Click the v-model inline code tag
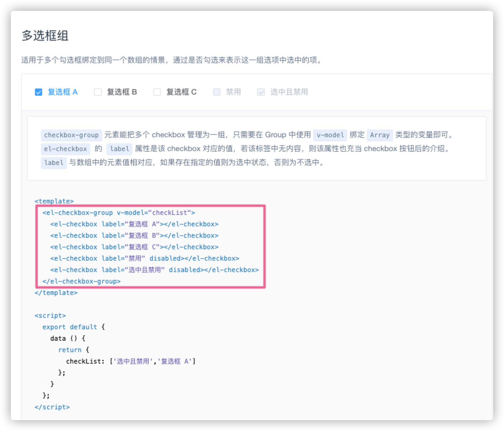The height and width of the screenshot is (431, 504). point(330,135)
